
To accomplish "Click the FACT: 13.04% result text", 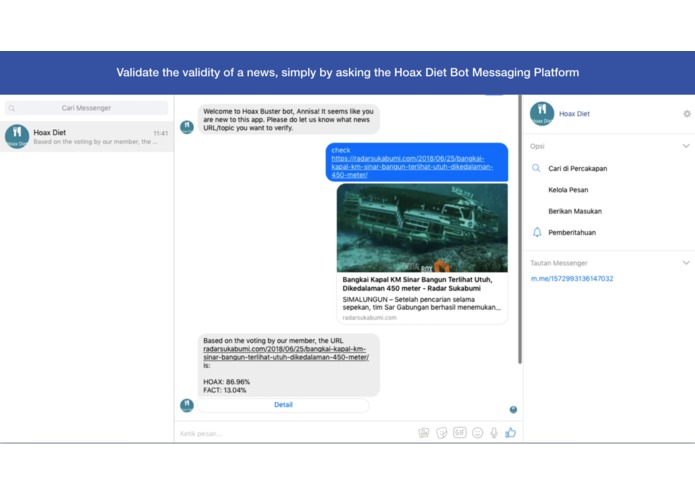I will click(x=225, y=390).
